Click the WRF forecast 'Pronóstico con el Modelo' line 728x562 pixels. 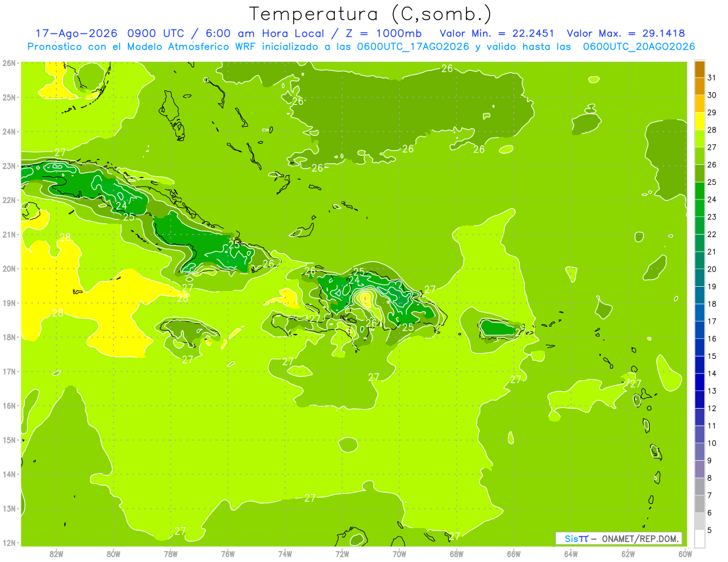coord(361,47)
